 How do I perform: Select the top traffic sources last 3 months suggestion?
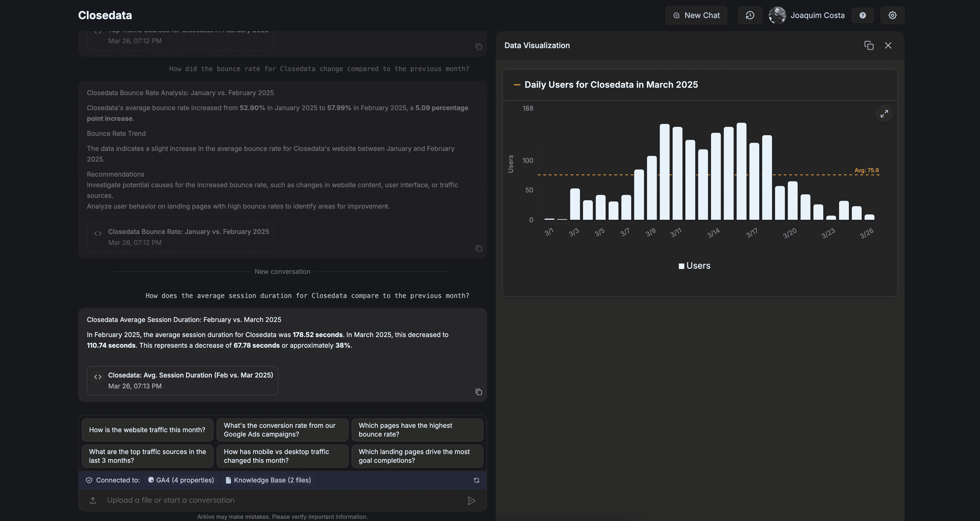[147, 456]
